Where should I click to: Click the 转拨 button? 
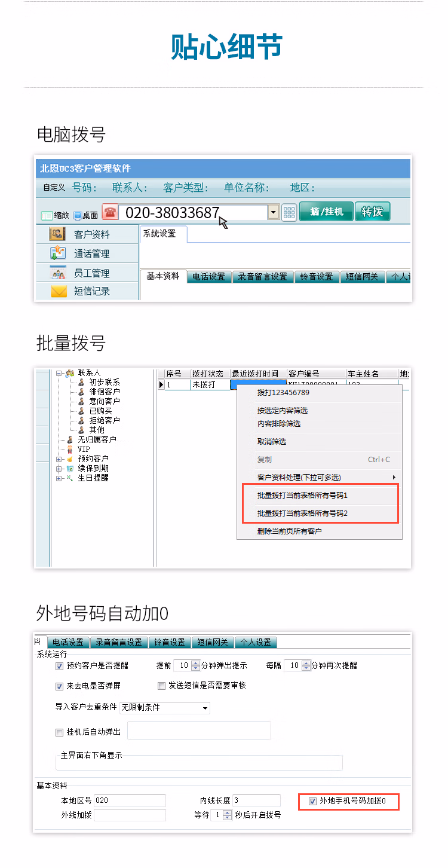click(372, 212)
